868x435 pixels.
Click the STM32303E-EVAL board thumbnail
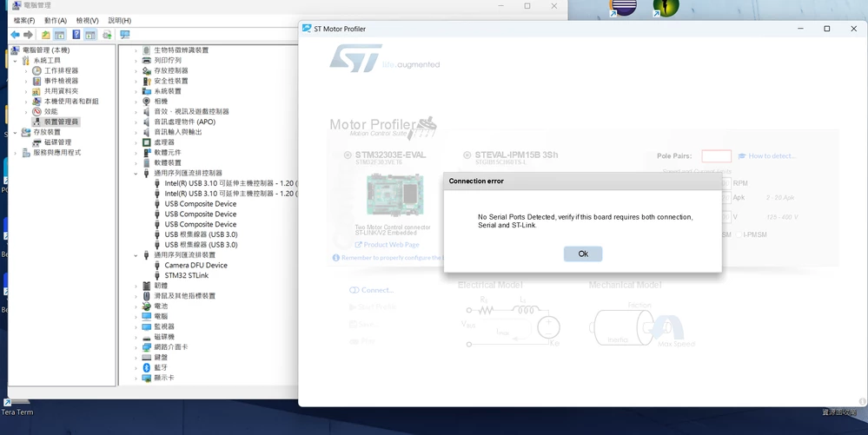pos(395,194)
